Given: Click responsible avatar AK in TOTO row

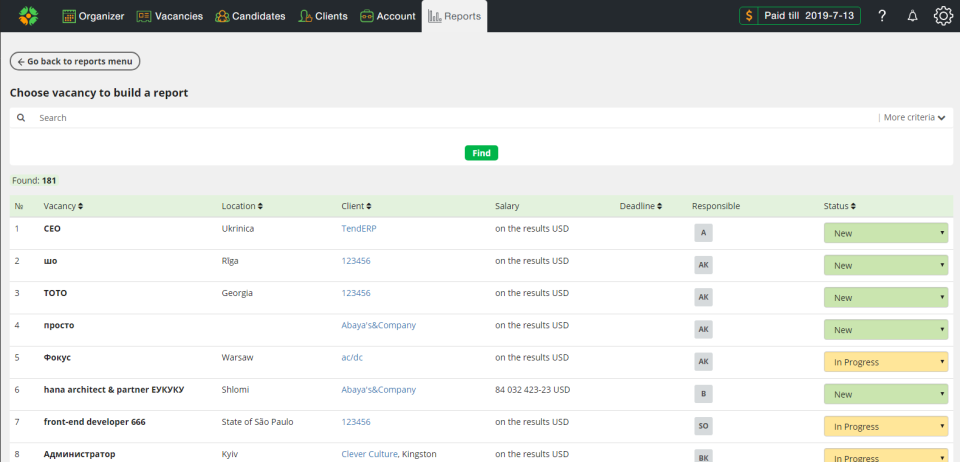Looking at the screenshot, I should [x=703, y=297].
